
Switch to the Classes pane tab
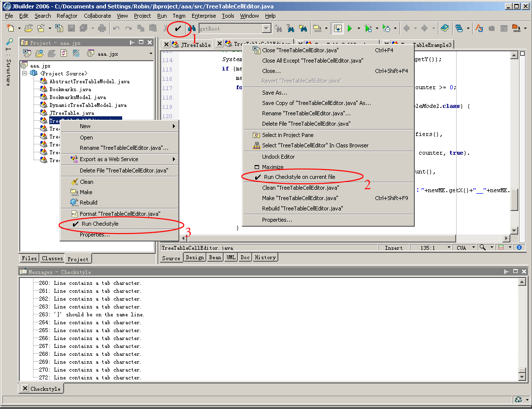(x=52, y=258)
